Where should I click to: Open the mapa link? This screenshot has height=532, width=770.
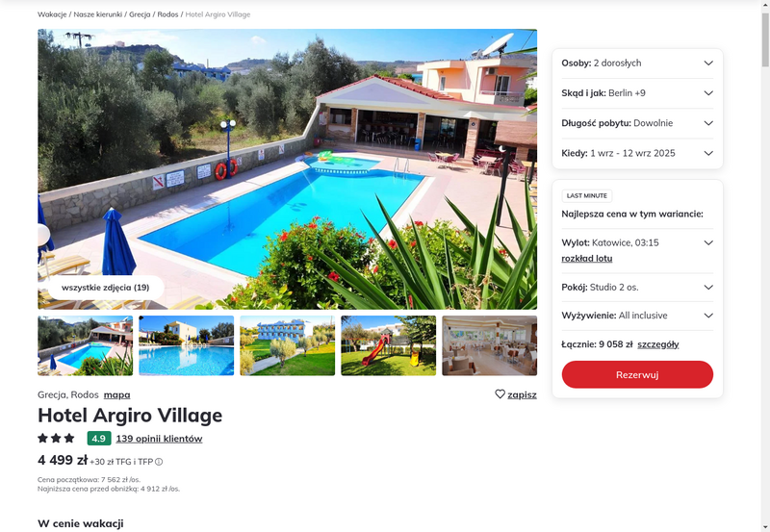(x=116, y=394)
